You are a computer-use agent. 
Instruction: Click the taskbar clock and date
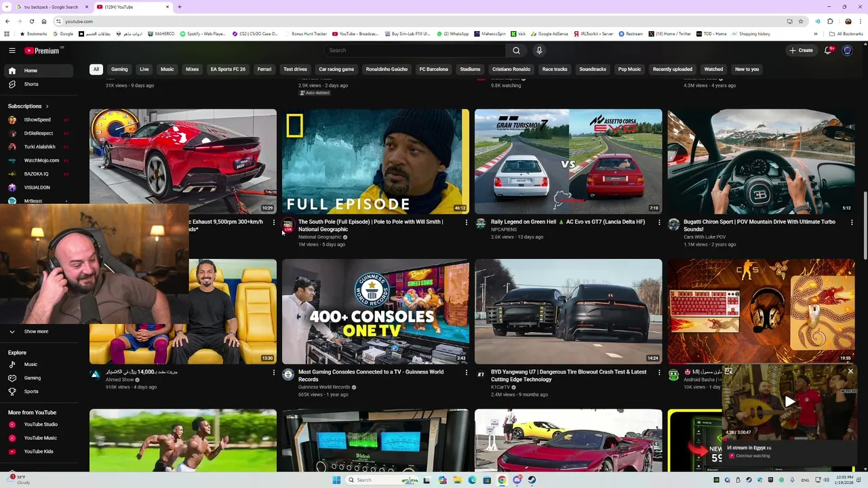click(x=844, y=480)
